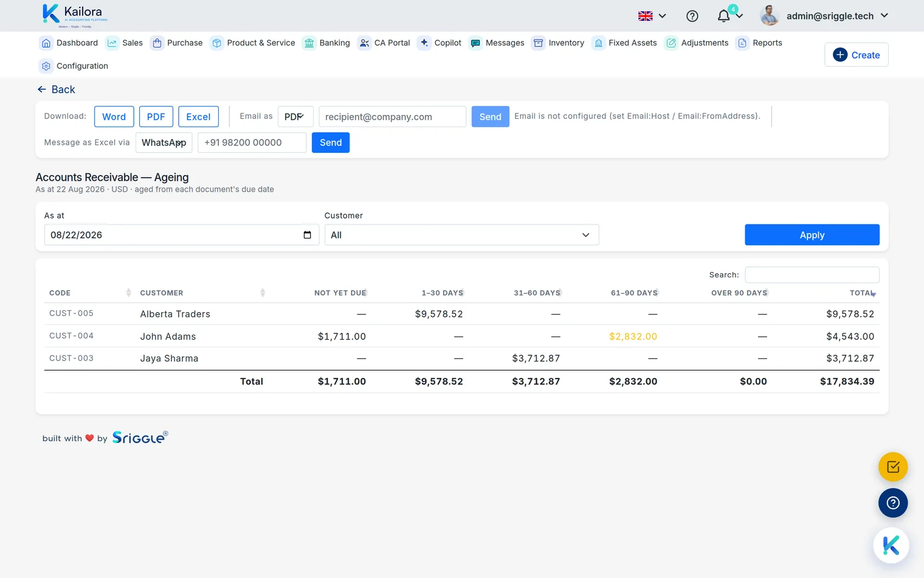Download report as PDF
Image resolution: width=924 pixels, height=578 pixels.
[156, 117]
